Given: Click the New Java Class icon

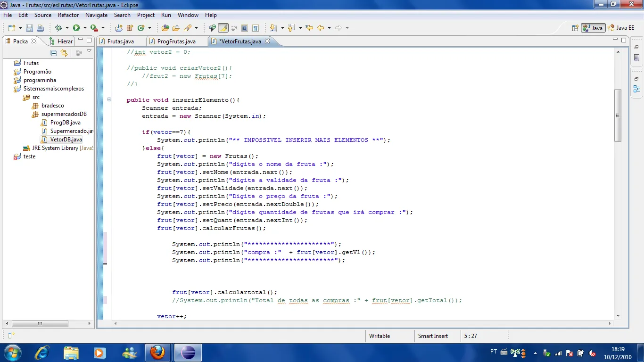Looking at the screenshot, I should point(141,28).
